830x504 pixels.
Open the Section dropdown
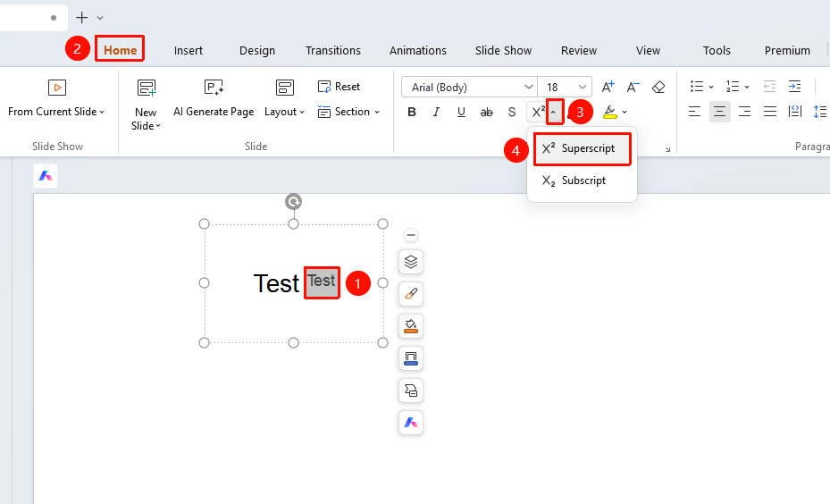click(x=348, y=112)
